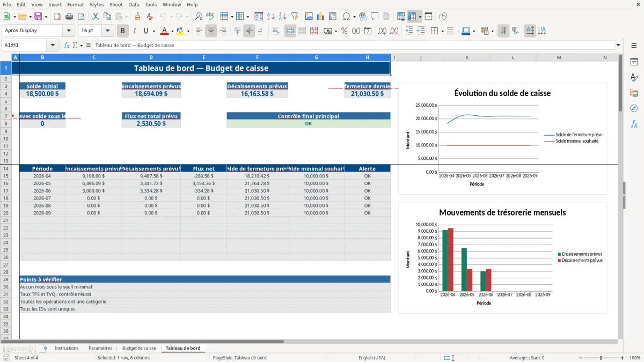Expand Open document dropdown arrow
Image resolution: width=644 pixels, height=362 pixels.
tap(30, 17)
